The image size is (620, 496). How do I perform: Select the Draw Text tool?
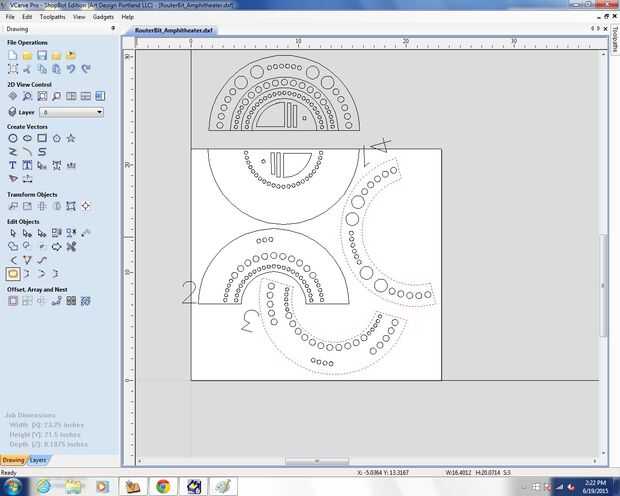pyautogui.click(x=13, y=165)
